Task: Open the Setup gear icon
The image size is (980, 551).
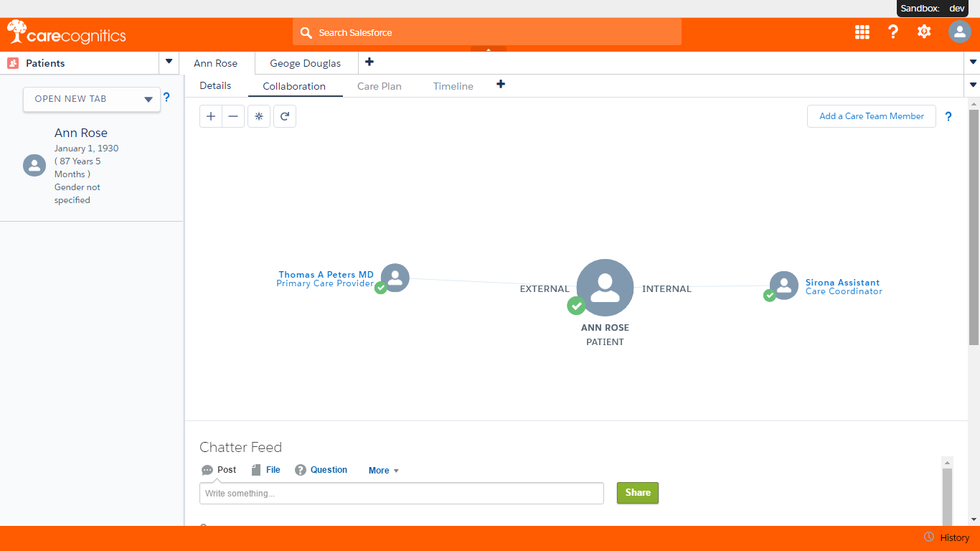Action: (924, 32)
